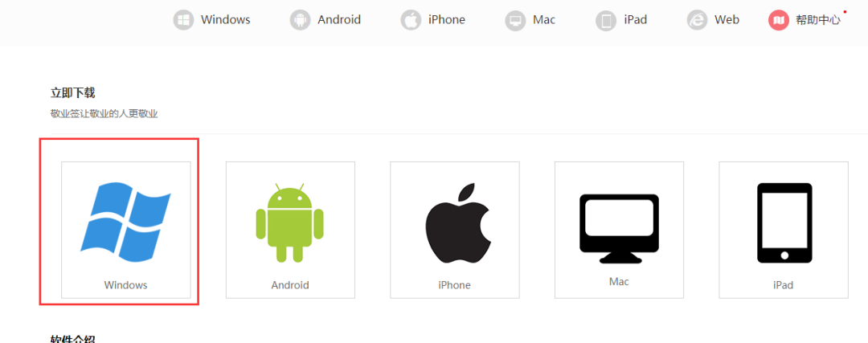Click the Android label under the download tile
The width and height of the screenshot is (868, 343).
[x=290, y=285]
